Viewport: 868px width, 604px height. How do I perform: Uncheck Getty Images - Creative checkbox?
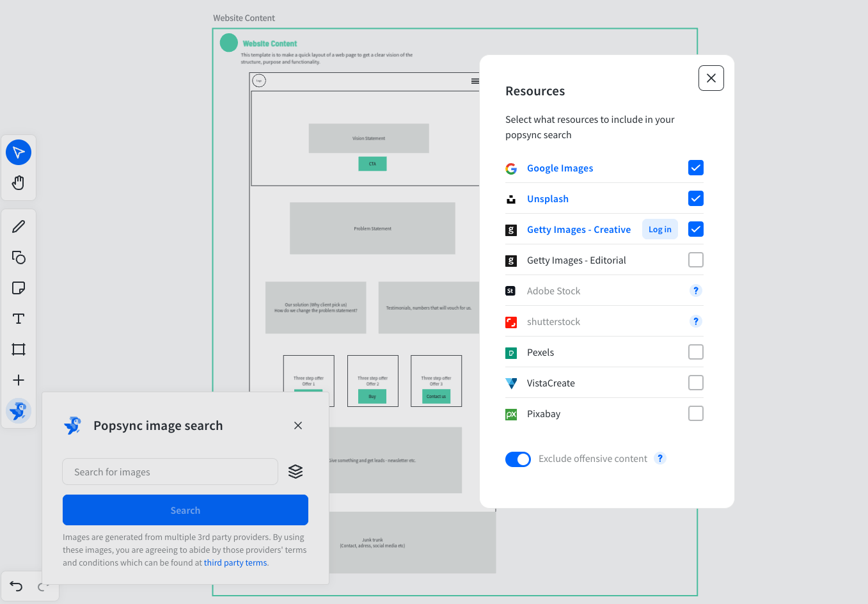(696, 229)
